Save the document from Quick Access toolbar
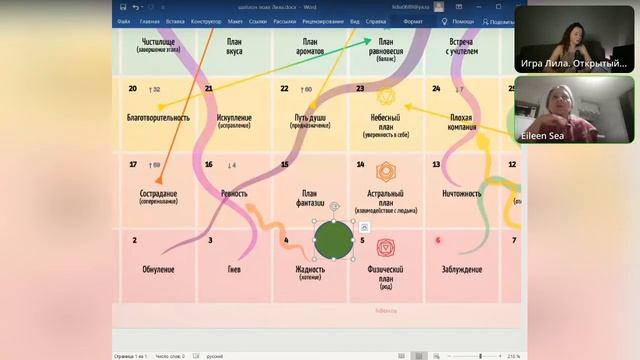This screenshot has width=640, height=360. [123, 7]
